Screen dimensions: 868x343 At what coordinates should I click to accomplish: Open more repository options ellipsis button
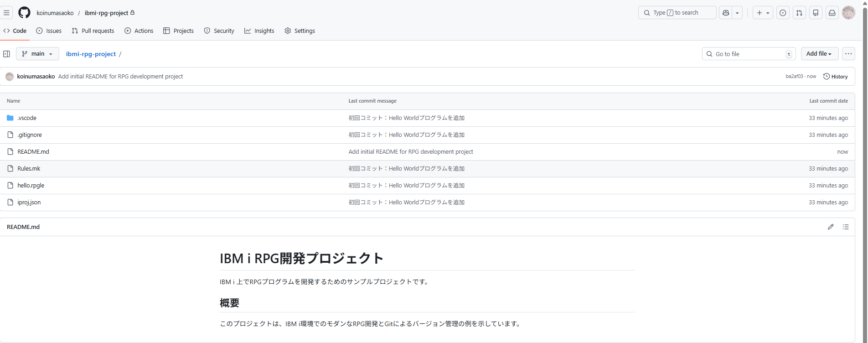pos(848,54)
